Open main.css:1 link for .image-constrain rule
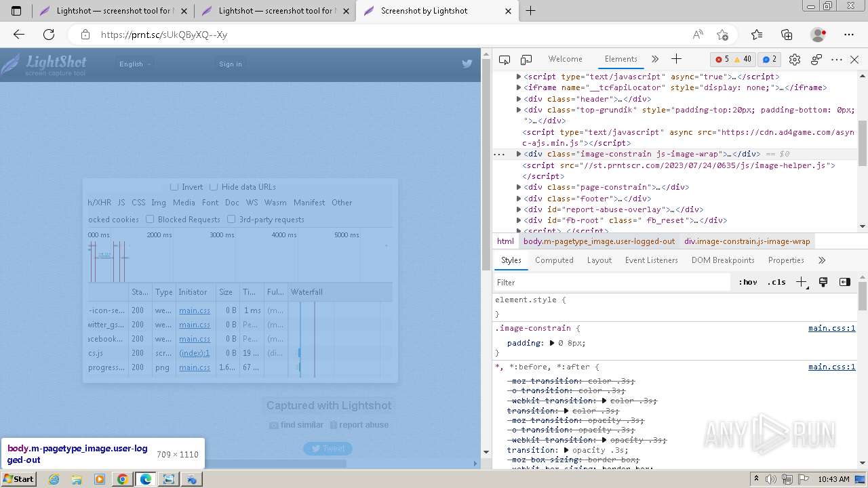 click(831, 328)
